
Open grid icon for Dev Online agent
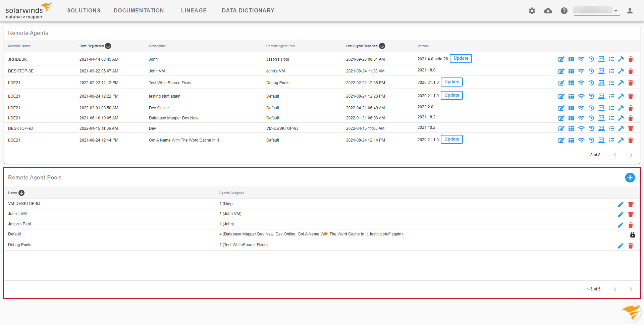[571, 108]
